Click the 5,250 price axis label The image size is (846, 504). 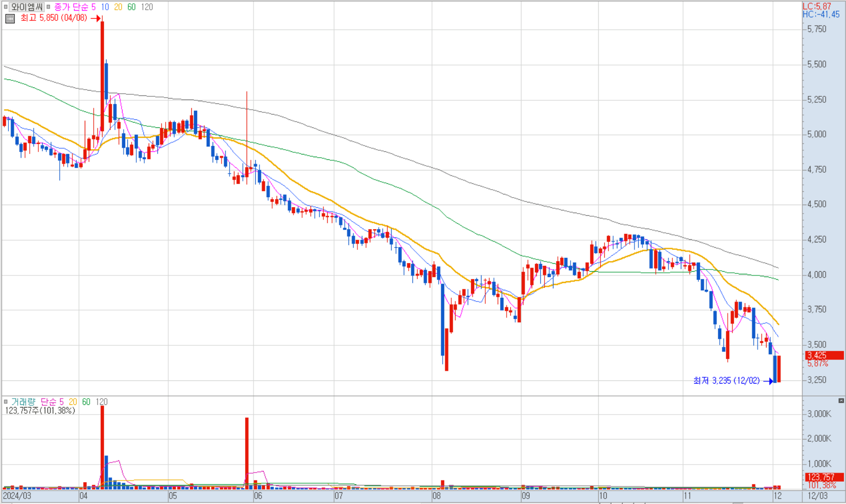817,100
